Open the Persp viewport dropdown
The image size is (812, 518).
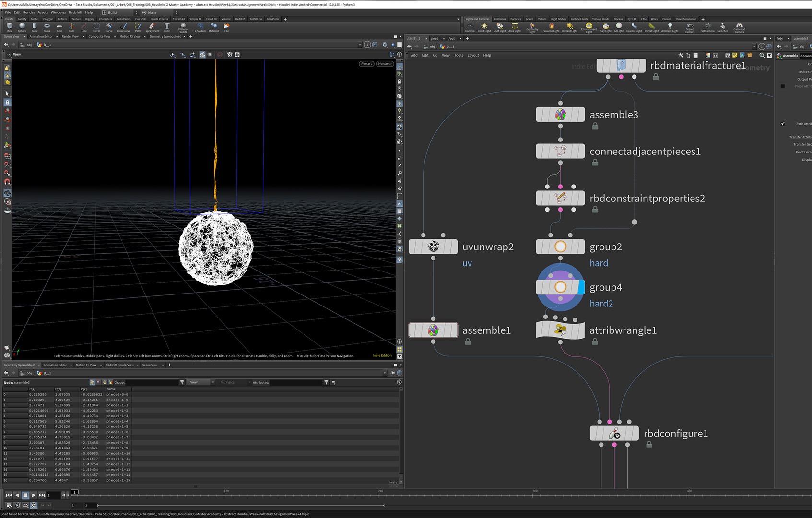click(x=366, y=64)
